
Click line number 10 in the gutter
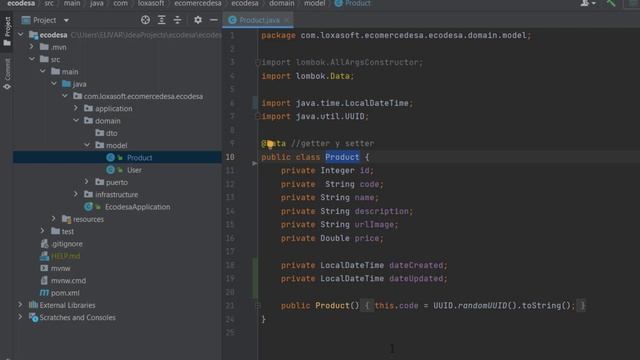pyautogui.click(x=230, y=157)
